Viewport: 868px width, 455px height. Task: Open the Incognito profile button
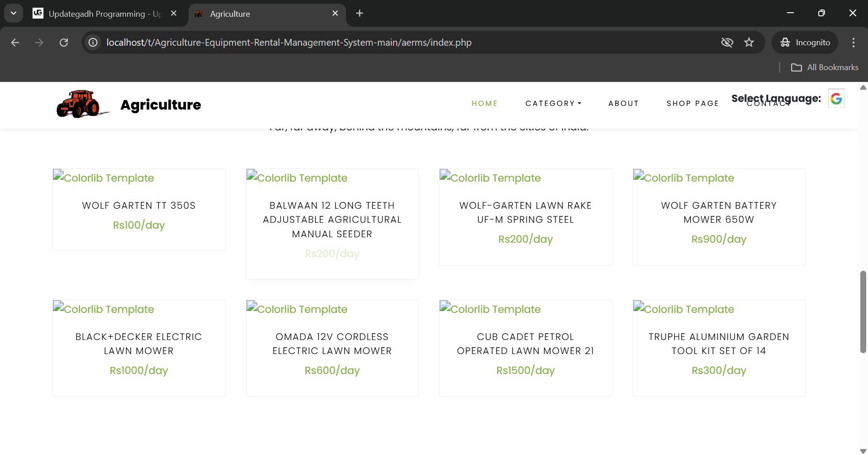pos(805,43)
